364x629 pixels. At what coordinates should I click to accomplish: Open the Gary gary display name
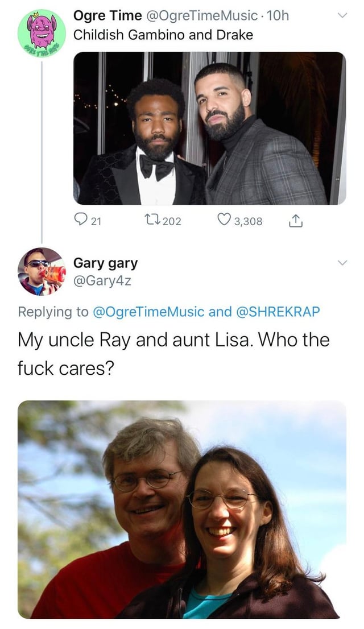coord(105,263)
